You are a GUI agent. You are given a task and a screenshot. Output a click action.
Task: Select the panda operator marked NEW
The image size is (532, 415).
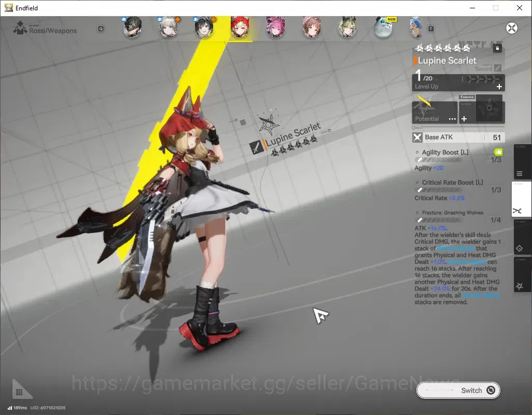click(383, 27)
